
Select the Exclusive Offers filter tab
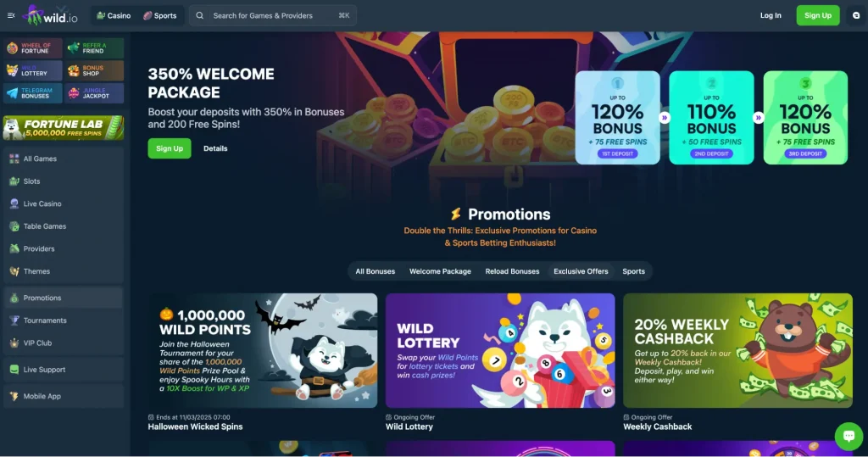581,271
